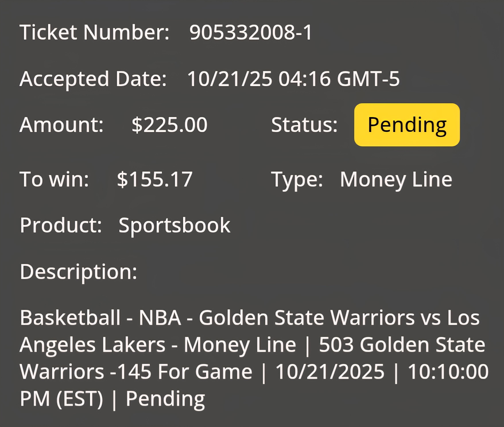Click the yellow Pending status badge
The height and width of the screenshot is (427, 504).
[x=407, y=125]
